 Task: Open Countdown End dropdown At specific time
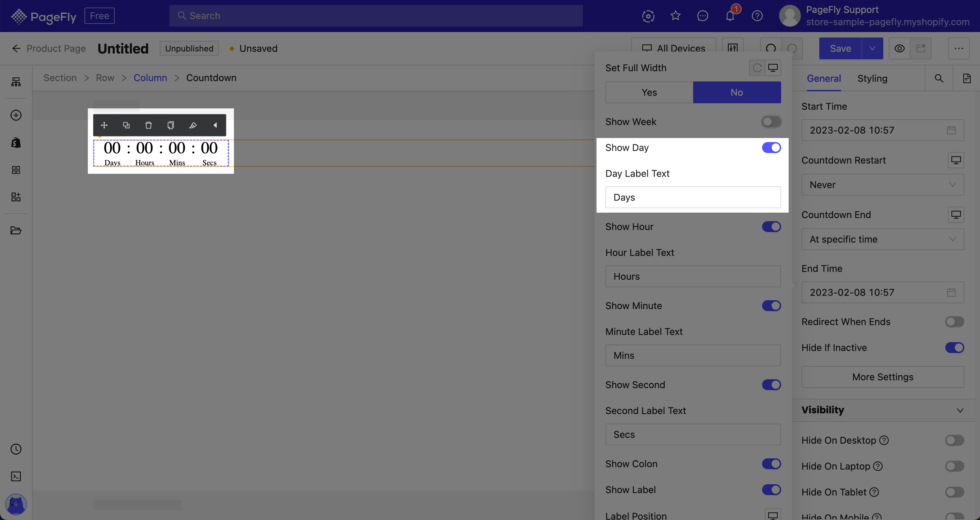click(x=883, y=239)
